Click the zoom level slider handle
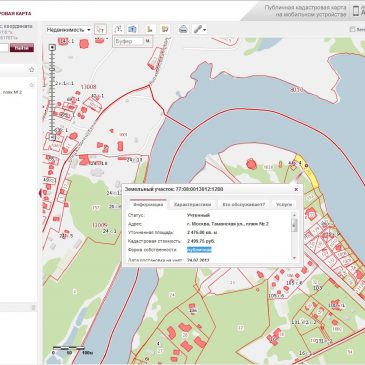 coord(52,69)
